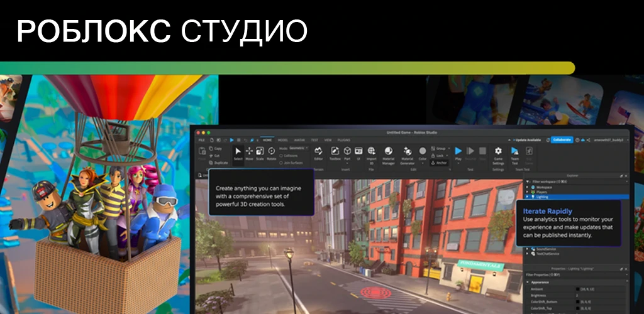Close the Explorer panel
The image size is (644, 314).
pos(626,175)
